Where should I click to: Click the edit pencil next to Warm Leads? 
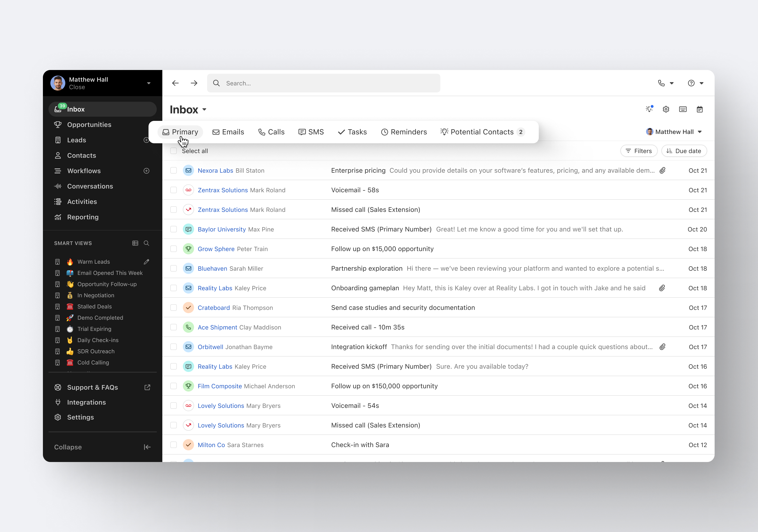coord(146,262)
